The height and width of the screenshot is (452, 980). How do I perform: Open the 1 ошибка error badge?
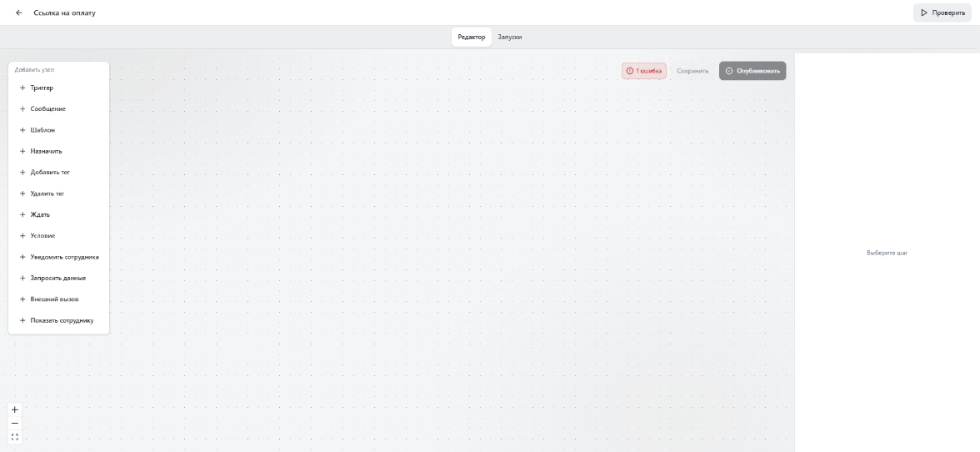click(x=643, y=71)
